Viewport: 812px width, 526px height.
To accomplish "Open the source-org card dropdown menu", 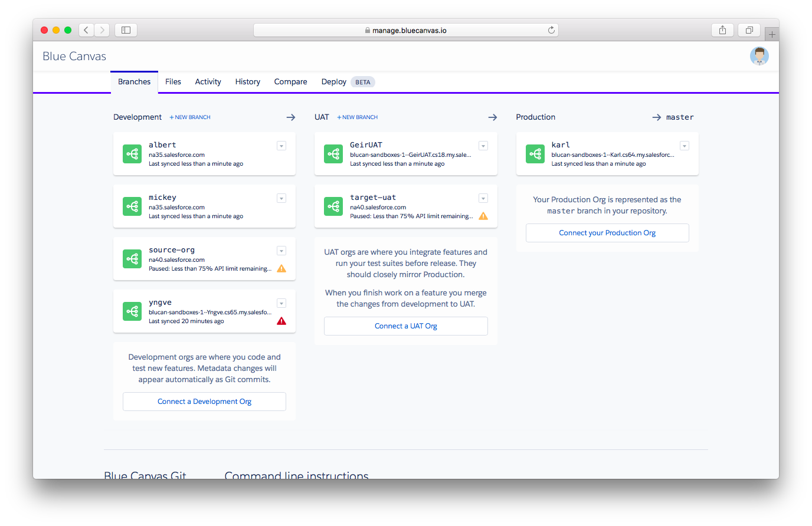I will tap(281, 251).
